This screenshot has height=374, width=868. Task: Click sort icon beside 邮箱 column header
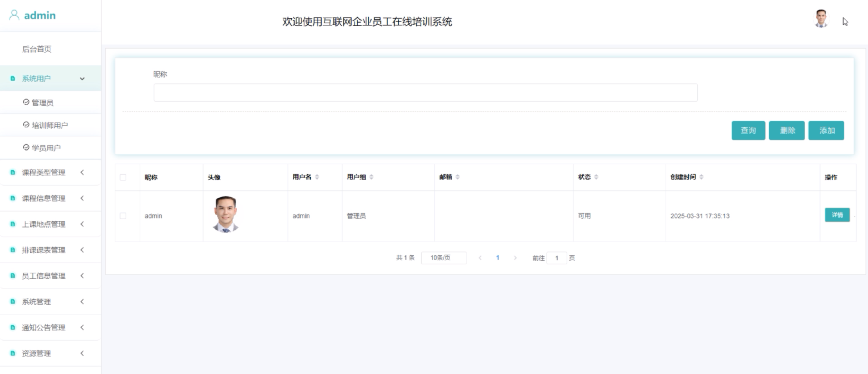pos(457,177)
